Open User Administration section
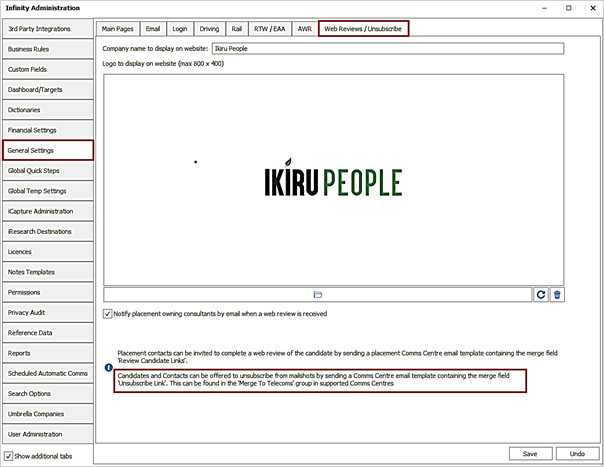This screenshot has height=467, width=604. [47, 434]
